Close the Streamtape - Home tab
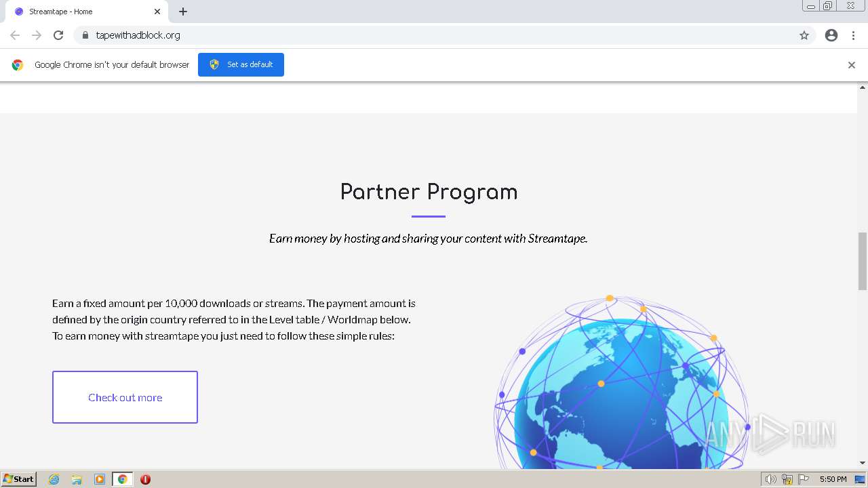Screen dimensions: 868x488 click(x=157, y=12)
